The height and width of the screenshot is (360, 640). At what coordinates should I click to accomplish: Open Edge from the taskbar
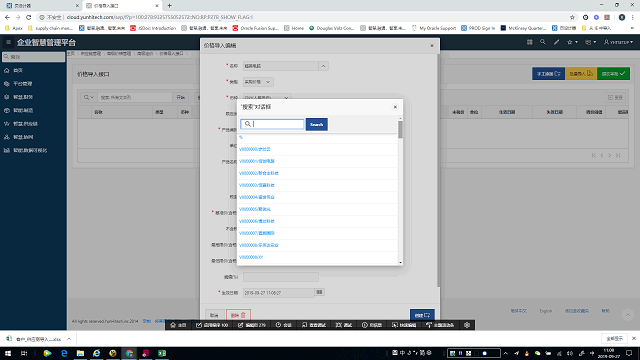pos(64,353)
